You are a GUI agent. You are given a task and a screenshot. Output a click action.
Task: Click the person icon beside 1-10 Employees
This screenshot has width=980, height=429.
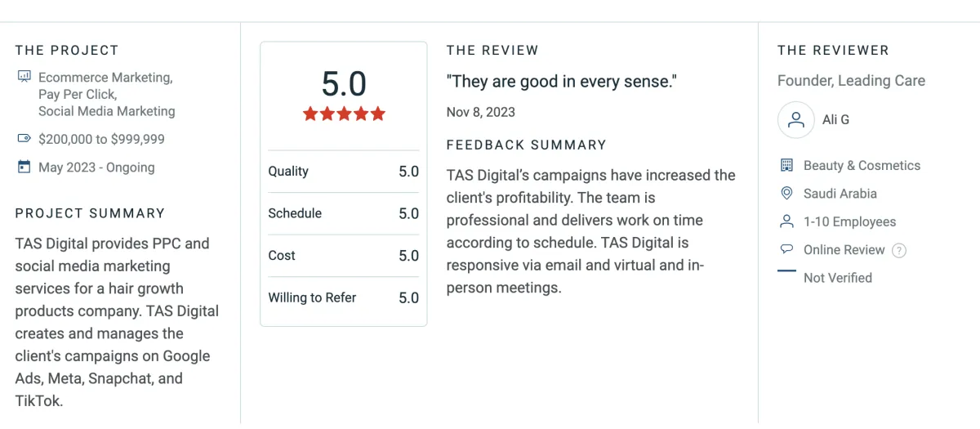point(786,221)
